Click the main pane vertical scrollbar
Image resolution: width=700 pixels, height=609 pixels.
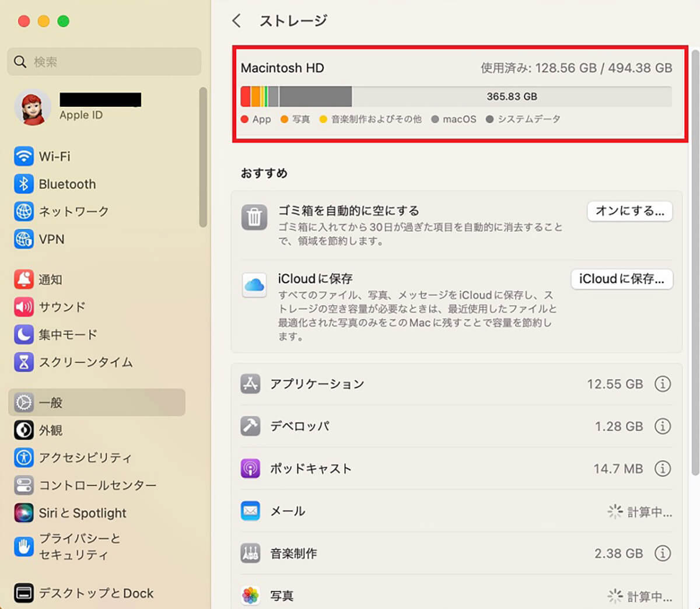pyautogui.click(x=694, y=262)
